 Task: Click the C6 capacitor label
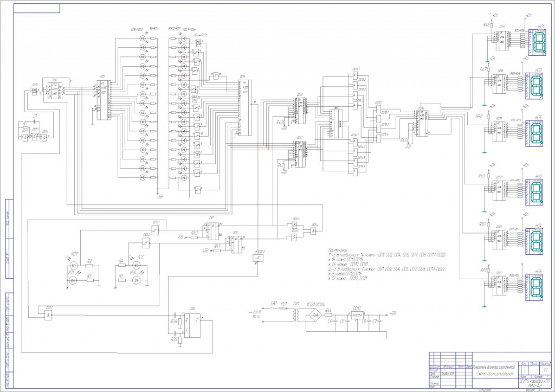(x=364, y=321)
